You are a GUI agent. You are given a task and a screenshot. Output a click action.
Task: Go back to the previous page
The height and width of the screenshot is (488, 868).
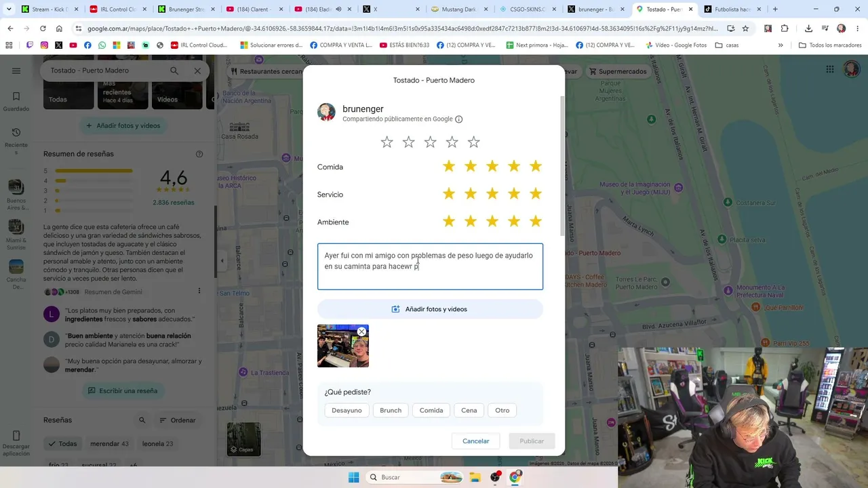[x=10, y=28]
